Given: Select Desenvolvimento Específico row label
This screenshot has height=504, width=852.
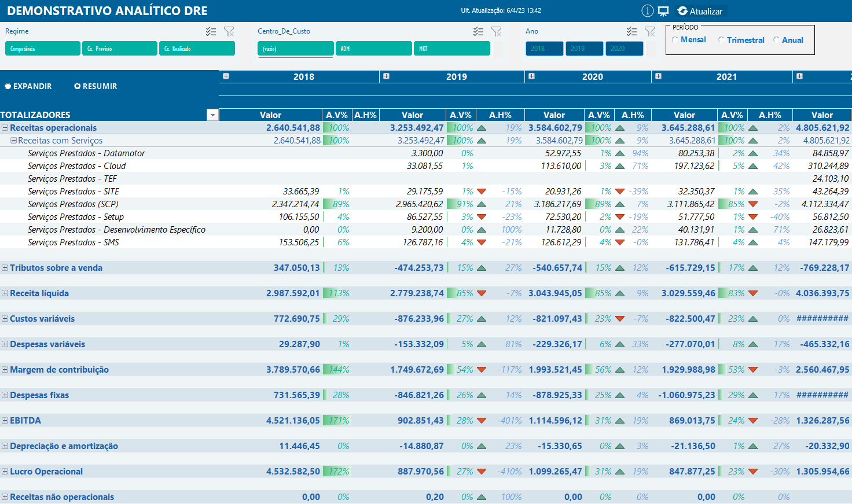Looking at the screenshot, I should tap(116, 230).
